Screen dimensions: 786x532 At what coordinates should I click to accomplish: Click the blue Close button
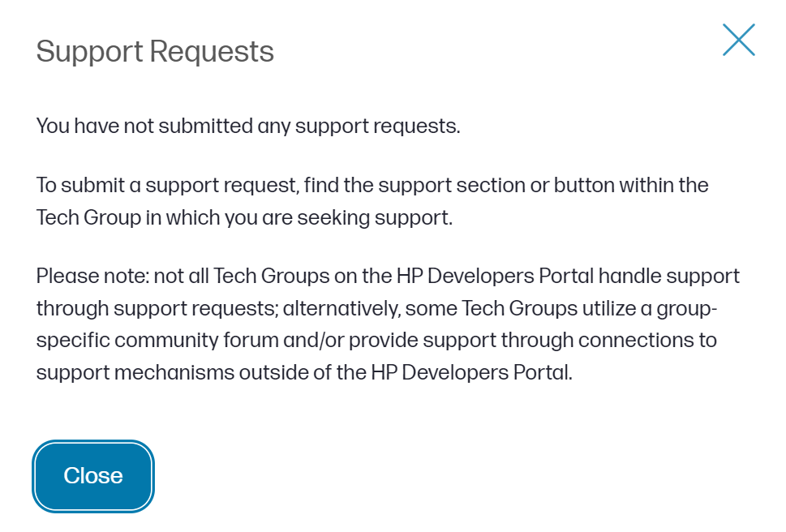point(93,476)
